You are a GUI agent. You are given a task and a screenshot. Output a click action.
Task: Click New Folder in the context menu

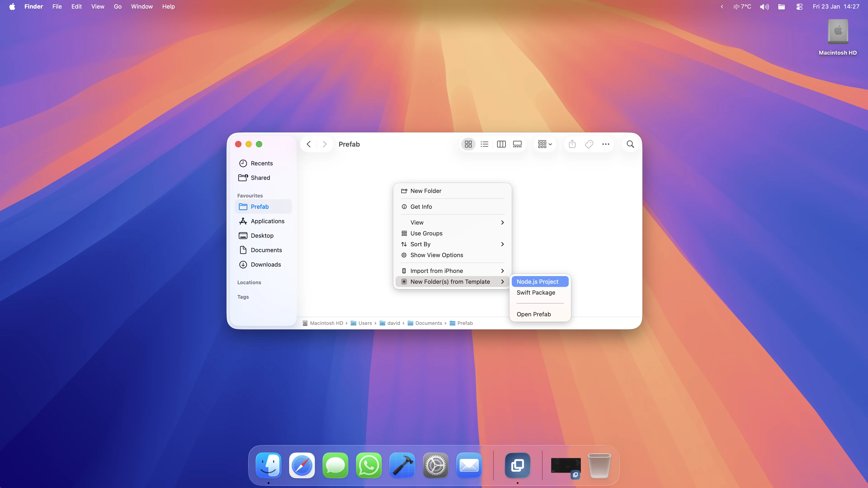426,191
